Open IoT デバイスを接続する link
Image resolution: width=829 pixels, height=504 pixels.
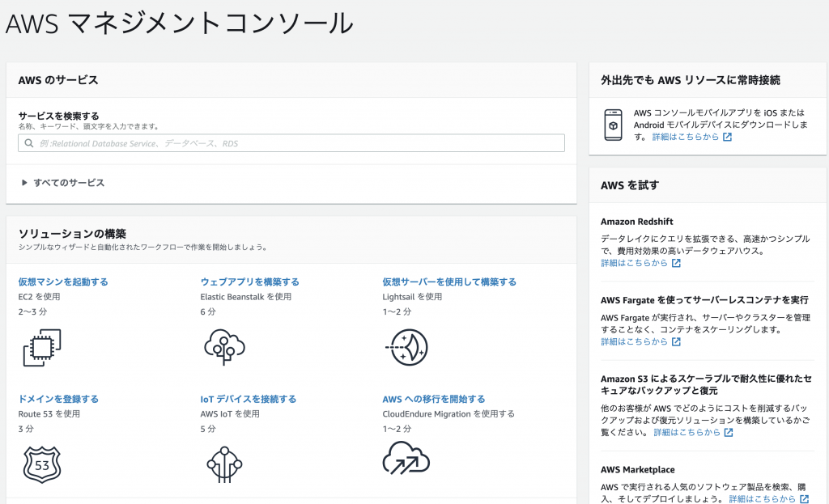tap(248, 399)
